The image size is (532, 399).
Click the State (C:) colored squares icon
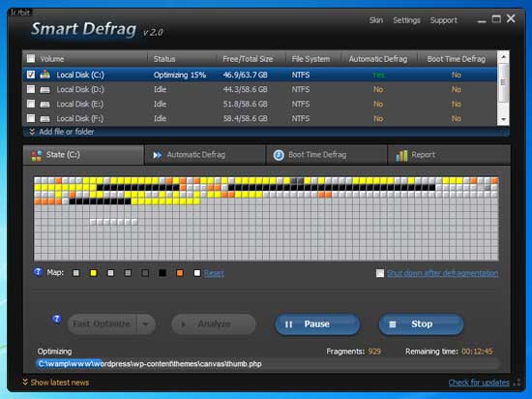37,156
